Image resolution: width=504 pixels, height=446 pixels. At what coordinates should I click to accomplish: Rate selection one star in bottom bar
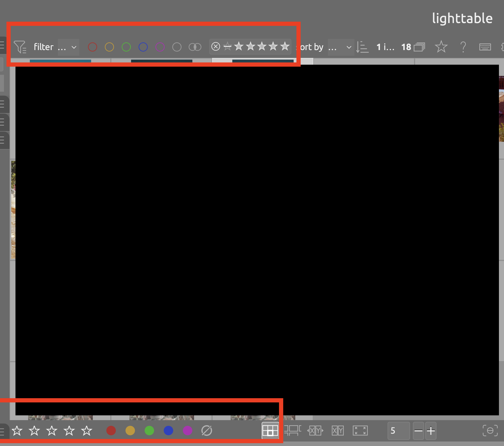click(x=17, y=431)
